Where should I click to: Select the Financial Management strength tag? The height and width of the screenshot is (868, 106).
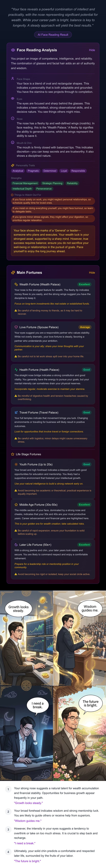pyautogui.click(x=25, y=183)
